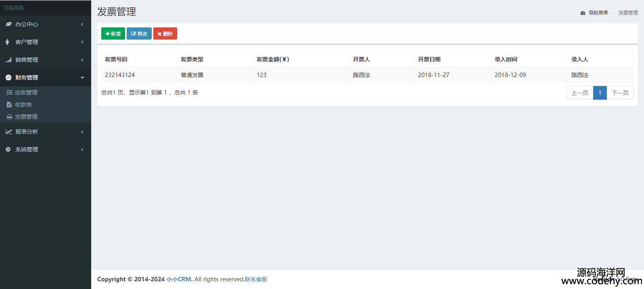Click the blue 修改 button
Screen dimensions: 644x289
[x=139, y=34]
